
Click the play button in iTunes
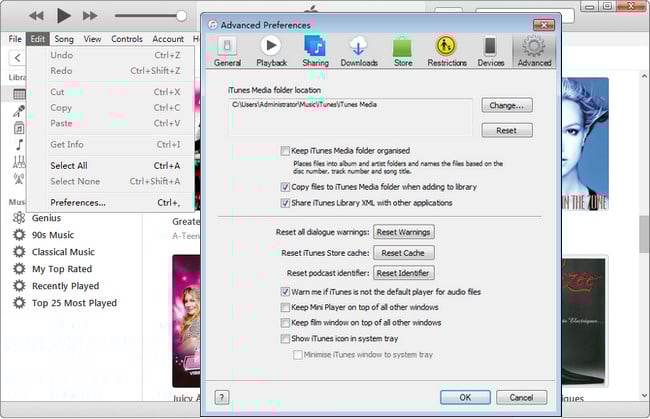[x=63, y=16]
